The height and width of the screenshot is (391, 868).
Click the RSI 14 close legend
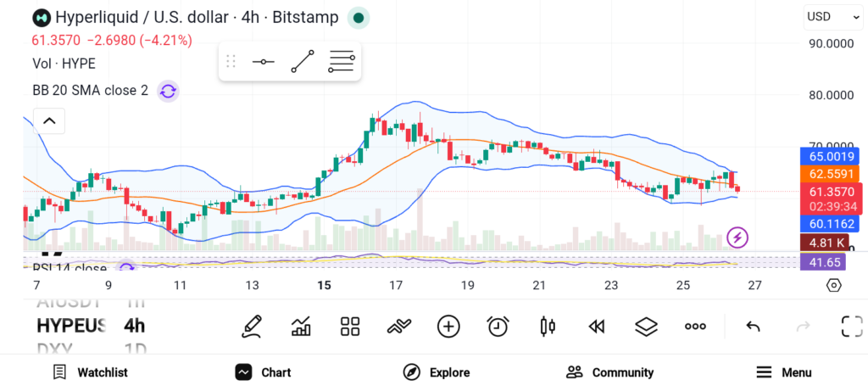pyautogui.click(x=70, y=268)
